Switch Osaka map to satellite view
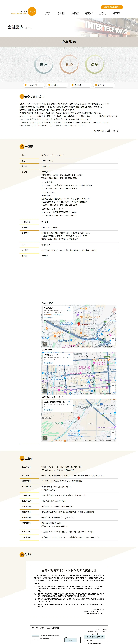This screenshot has width=138, height=644. [45, 344]
